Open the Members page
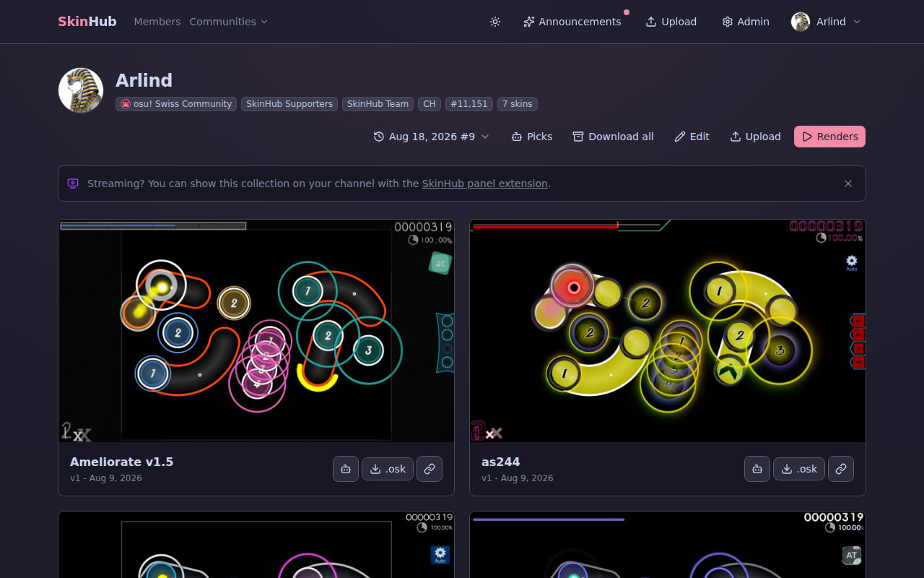Image resolution: width=924 pixels, height=578 pixels. (157, 22)
